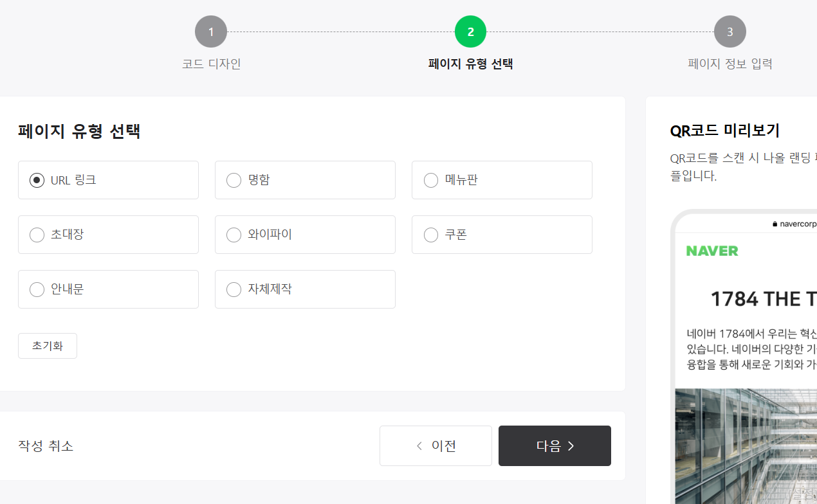Click the 작성 취소 cancel link

coord(45,446)
